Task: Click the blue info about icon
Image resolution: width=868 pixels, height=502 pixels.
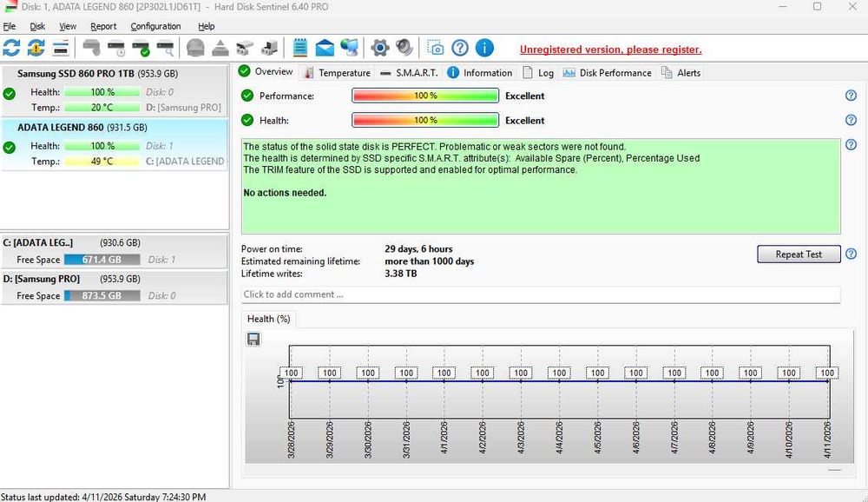Action: (x=484, y=49)
